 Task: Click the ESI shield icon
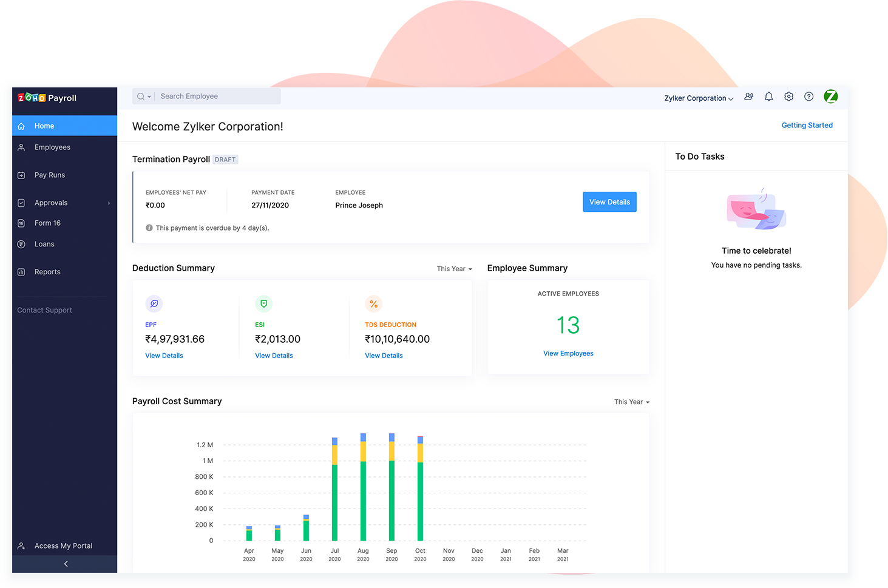coord(263,304)
